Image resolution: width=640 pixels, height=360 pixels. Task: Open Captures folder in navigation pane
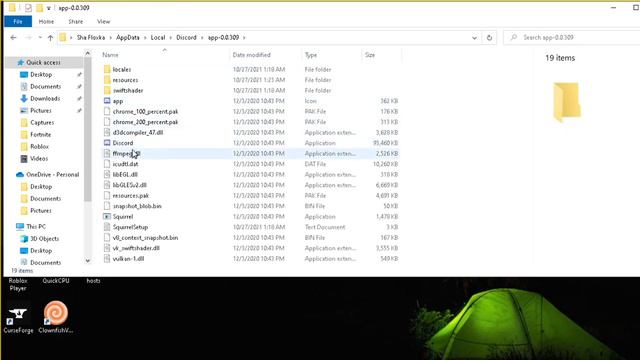(x=42, y=122)
